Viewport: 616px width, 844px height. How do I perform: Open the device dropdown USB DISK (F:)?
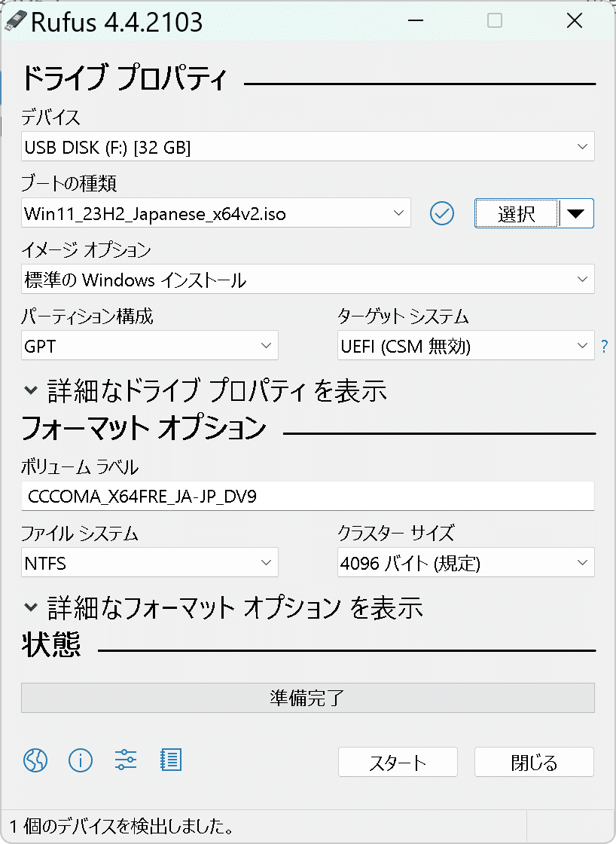click(308, 146)
